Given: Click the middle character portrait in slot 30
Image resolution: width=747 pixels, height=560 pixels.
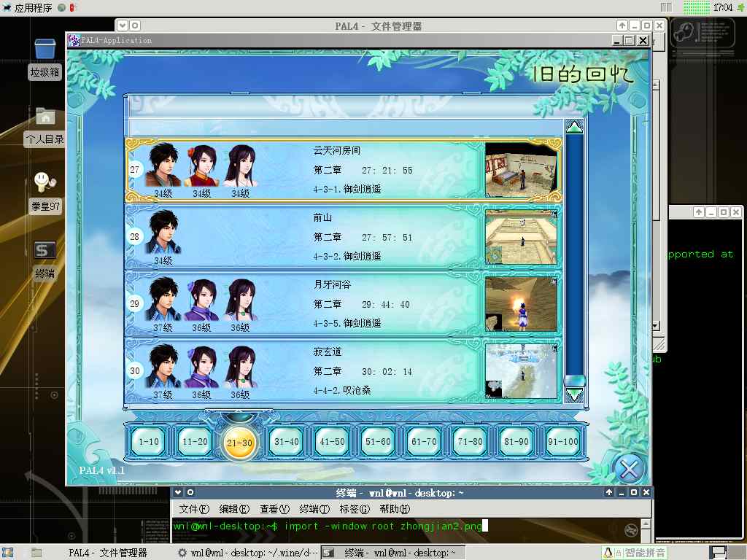Looking at the screenshot, I should click(202, 367).
